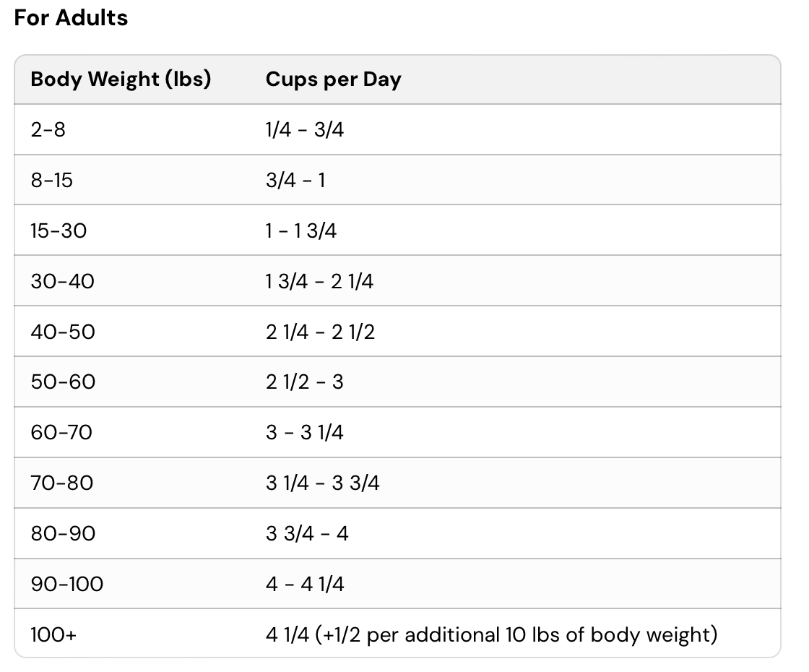The height and width of the screenshot is (672, 809).
Task: Click the "Cups per Day" column header
Action: click(333, 79)
